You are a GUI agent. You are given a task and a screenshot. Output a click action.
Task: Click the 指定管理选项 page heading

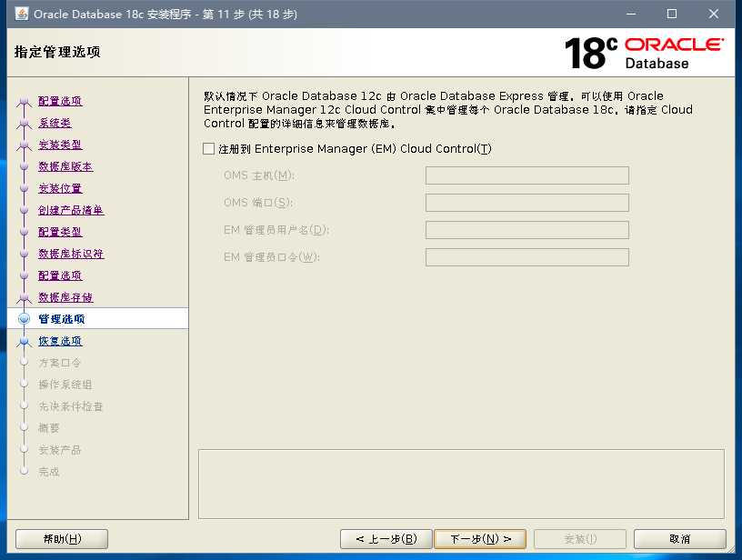57,52
